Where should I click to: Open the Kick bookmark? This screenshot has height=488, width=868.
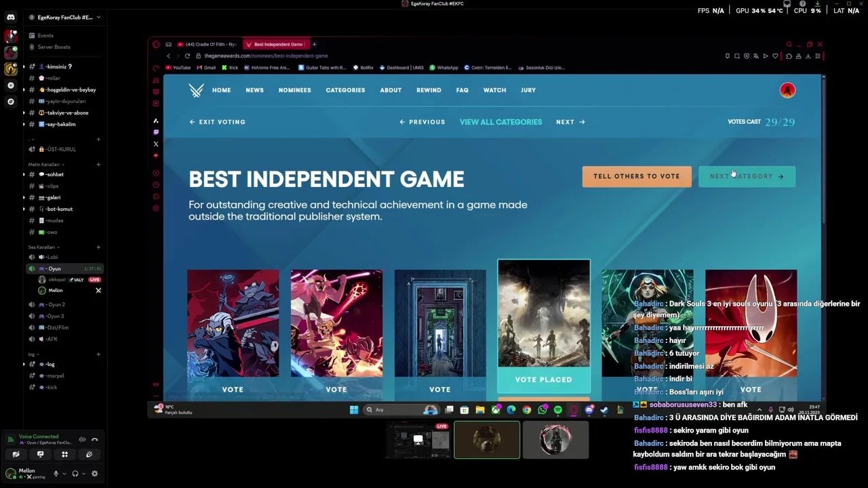pyautogui.click(x=230, y=68)
